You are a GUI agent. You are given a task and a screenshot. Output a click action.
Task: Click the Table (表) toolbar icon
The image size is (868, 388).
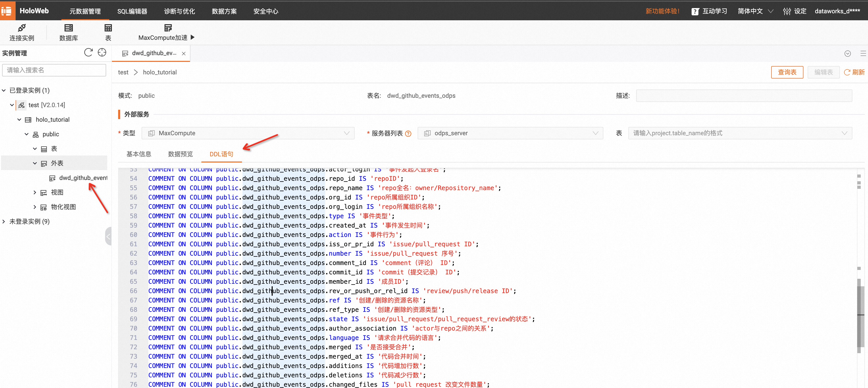click(x=108, y=28)
